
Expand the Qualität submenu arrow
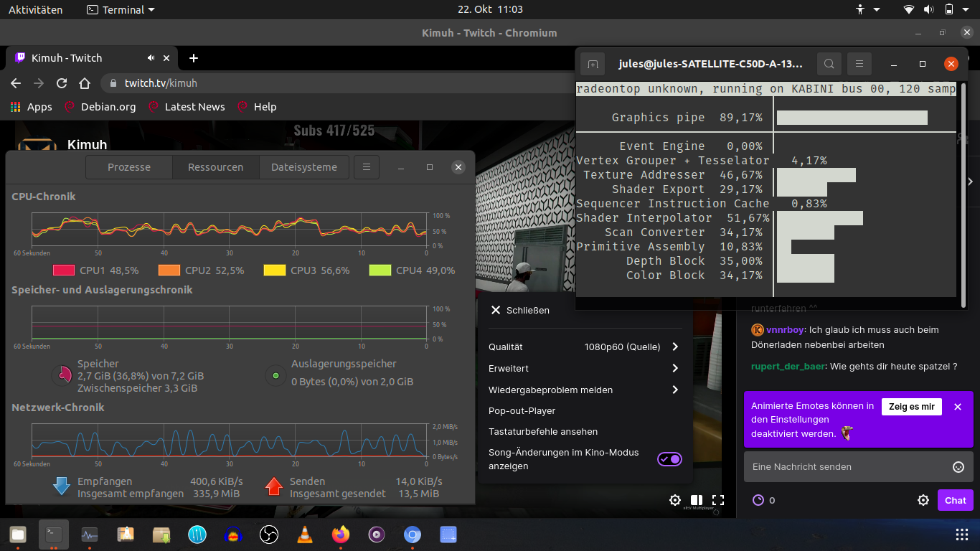(x=675, y=347)
